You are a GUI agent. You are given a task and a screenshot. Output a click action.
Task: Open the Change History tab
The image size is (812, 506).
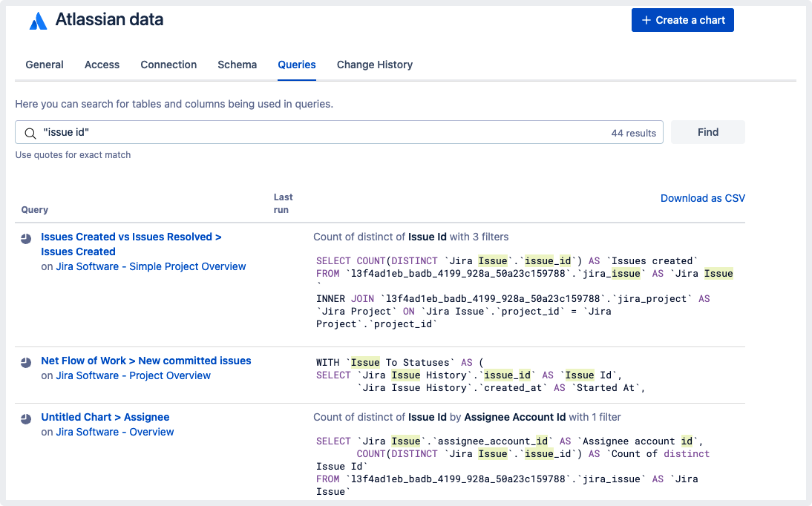point(374,65)
